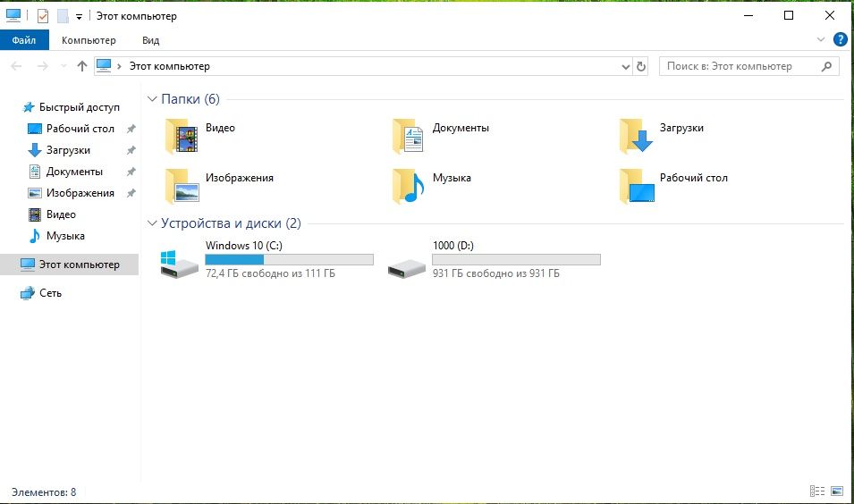The width and height of the screenshot is (854, 504).
Task: Go up one level with the up arrow
Action: tap(81, 66)
